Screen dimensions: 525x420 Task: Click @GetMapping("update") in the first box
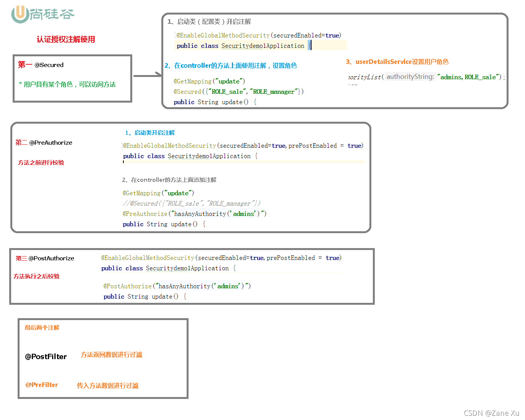209,81
